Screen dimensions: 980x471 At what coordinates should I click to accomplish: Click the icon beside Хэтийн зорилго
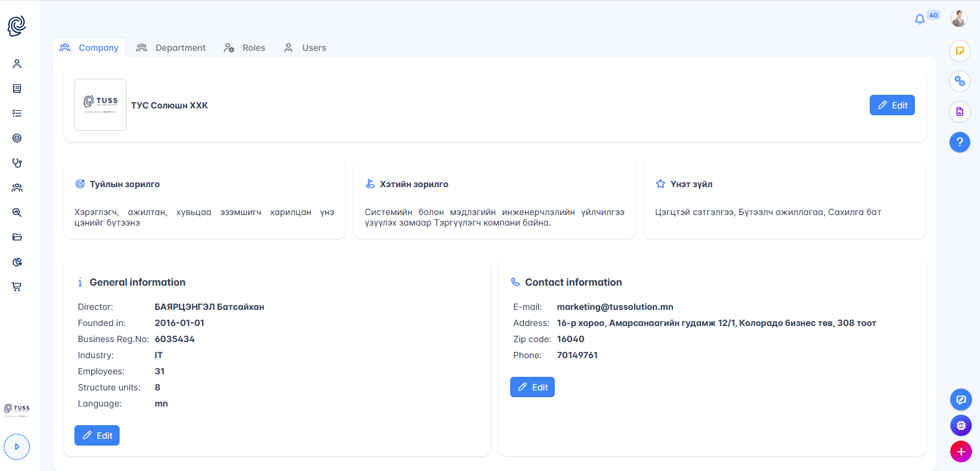click(x=370, y=184)
